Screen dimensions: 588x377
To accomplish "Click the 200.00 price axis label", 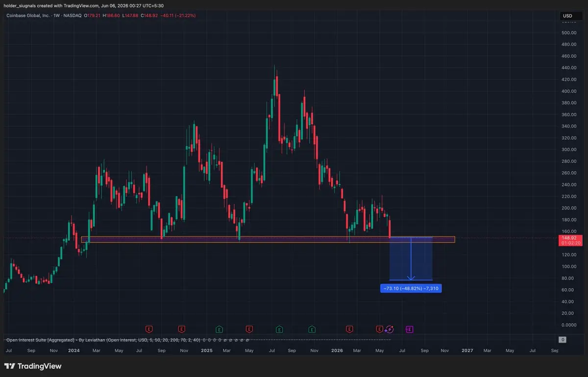I will pos(569,208).
